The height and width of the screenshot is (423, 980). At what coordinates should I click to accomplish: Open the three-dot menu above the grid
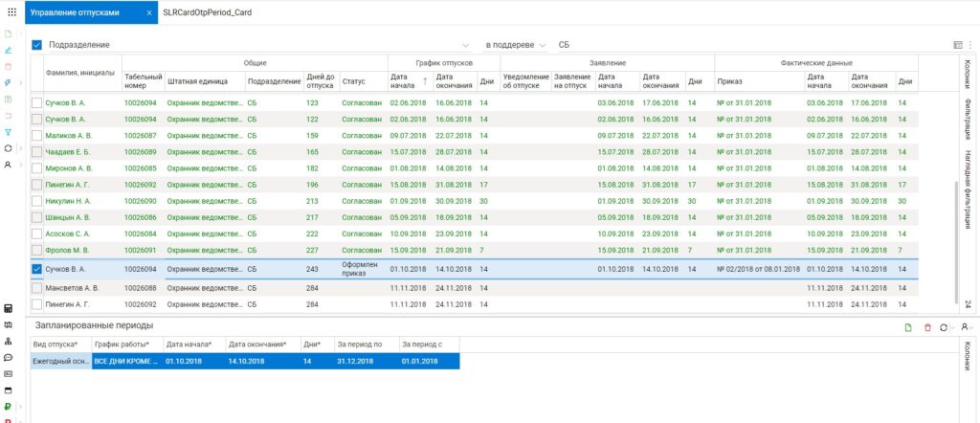click(970, 45)
